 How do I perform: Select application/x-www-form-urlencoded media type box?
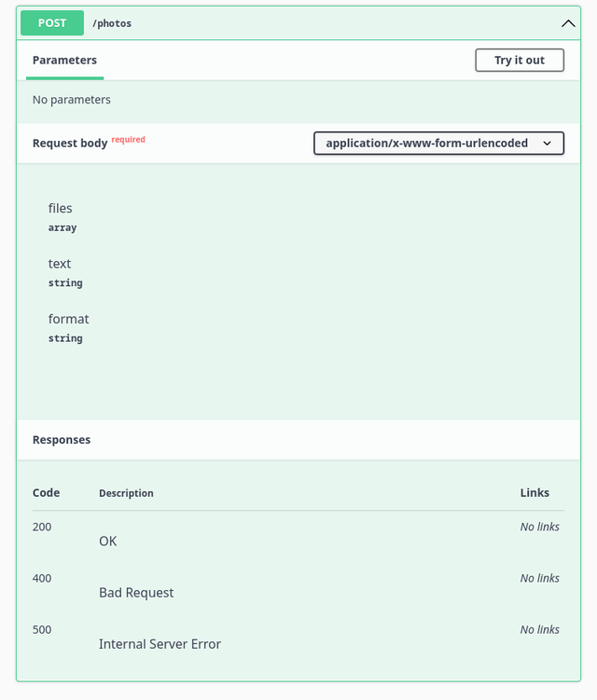(438, 144)
